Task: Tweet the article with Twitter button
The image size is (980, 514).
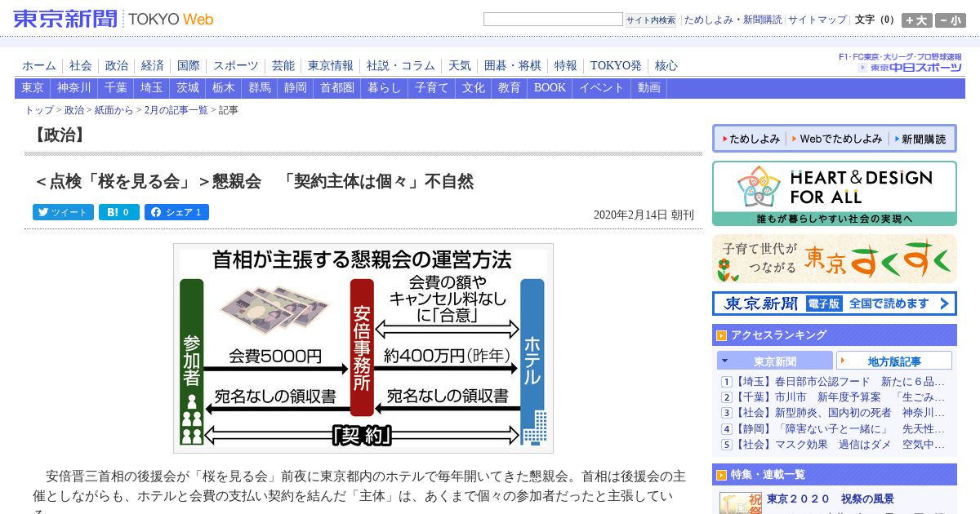Action: [63, 212]
